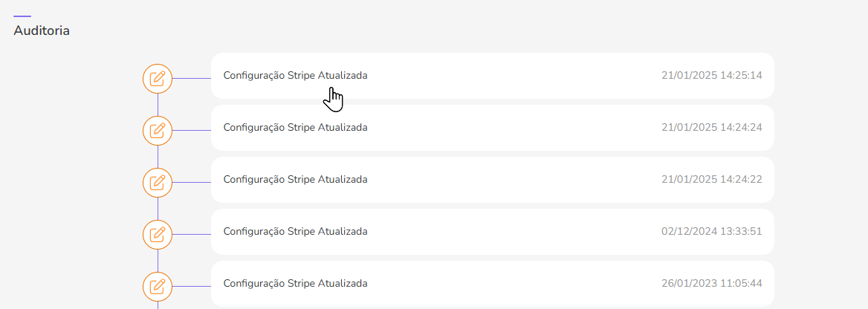Click the edit icon for the 02/12/2024 entry

click(x=158, y=235)
